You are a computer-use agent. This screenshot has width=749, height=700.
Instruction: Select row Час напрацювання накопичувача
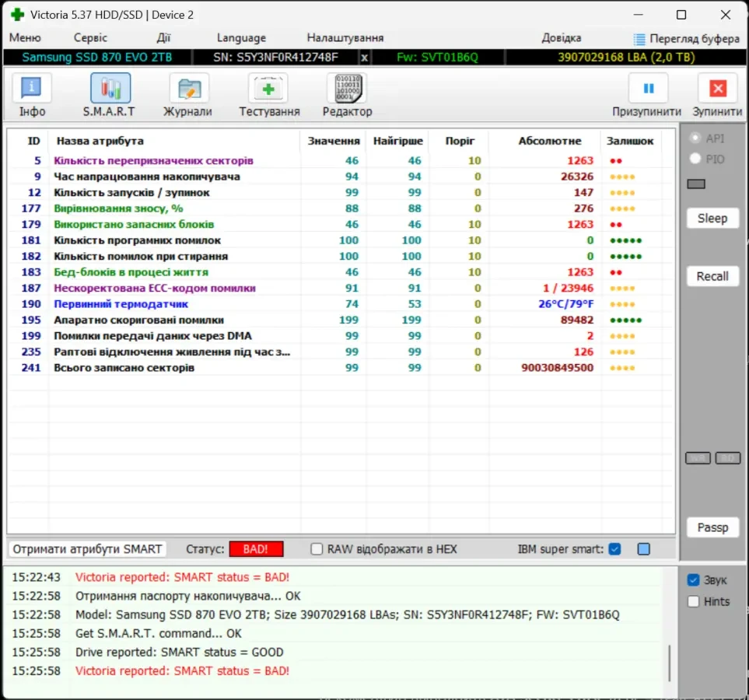[341, 177]
